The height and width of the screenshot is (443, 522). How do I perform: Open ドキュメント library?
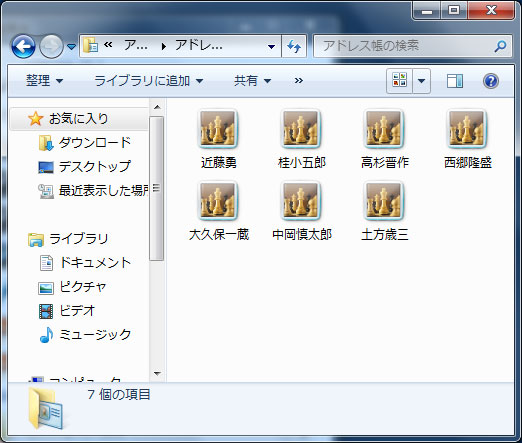(x=85, y=263)
